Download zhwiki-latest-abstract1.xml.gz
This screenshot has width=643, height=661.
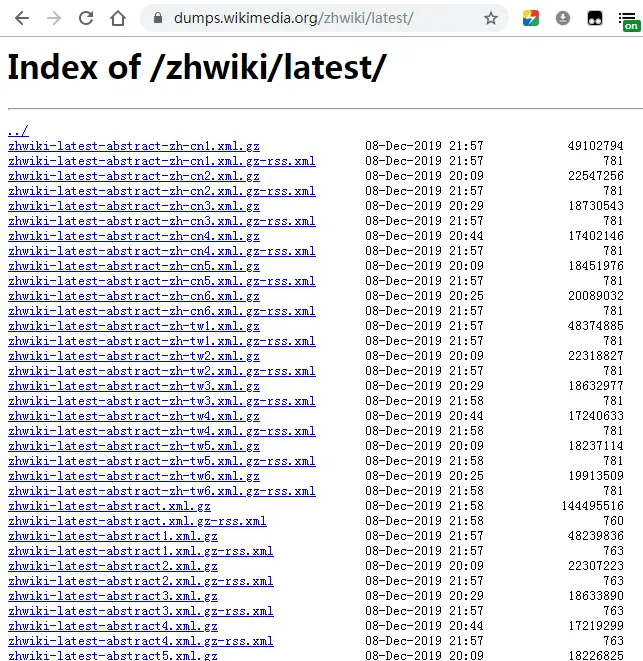(113, 536)
